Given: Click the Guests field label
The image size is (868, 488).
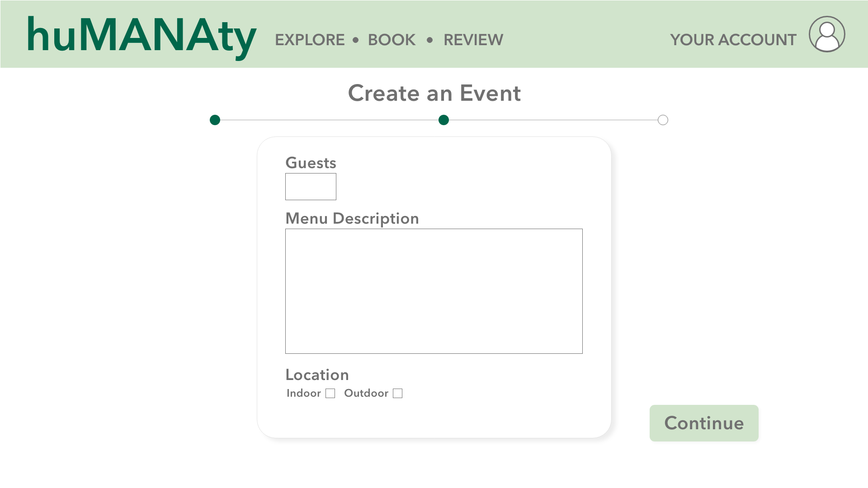Looking at the screenshot, I should (311, 163).
